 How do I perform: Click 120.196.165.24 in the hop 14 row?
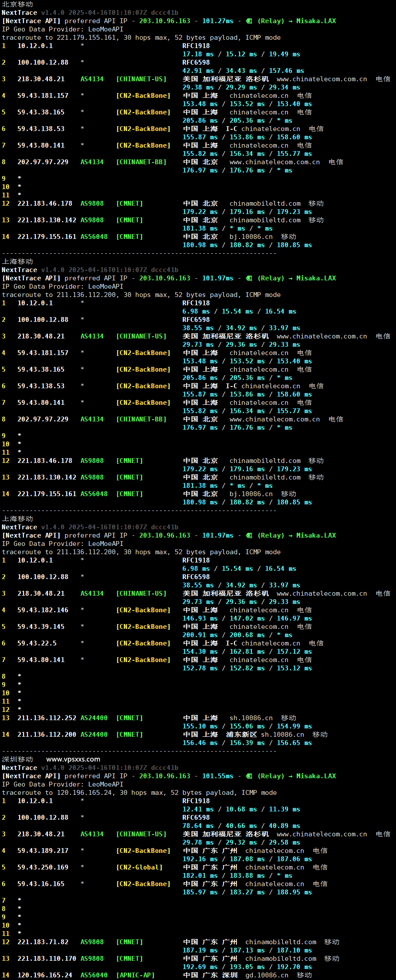[x=45, y=975]
